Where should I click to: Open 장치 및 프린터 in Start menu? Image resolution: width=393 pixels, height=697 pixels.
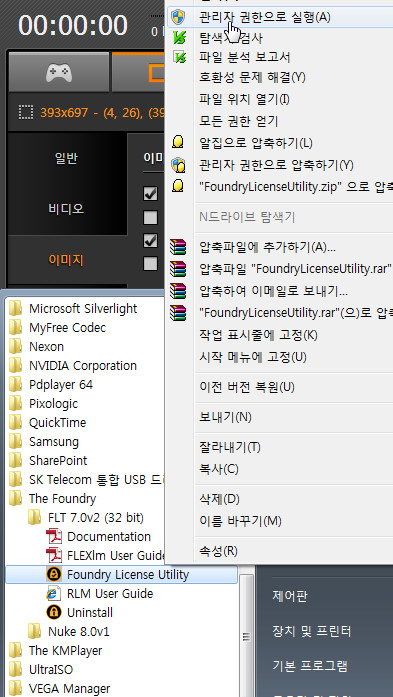pos(312,631)
